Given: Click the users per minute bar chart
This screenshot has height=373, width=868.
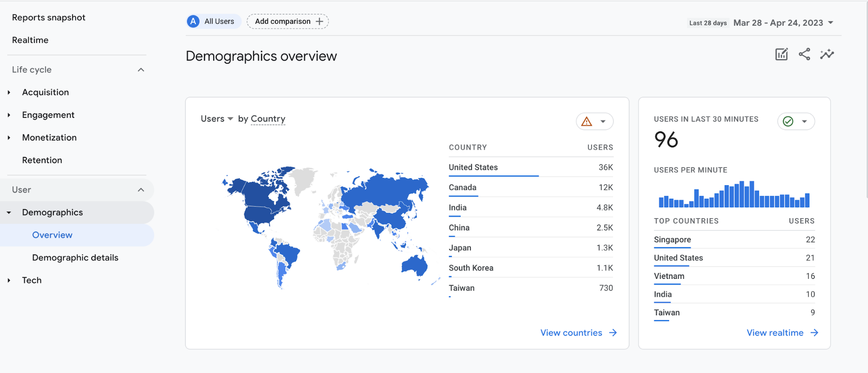Looking at the screenshot, I should pyautogui.click(x=734, y=194).
